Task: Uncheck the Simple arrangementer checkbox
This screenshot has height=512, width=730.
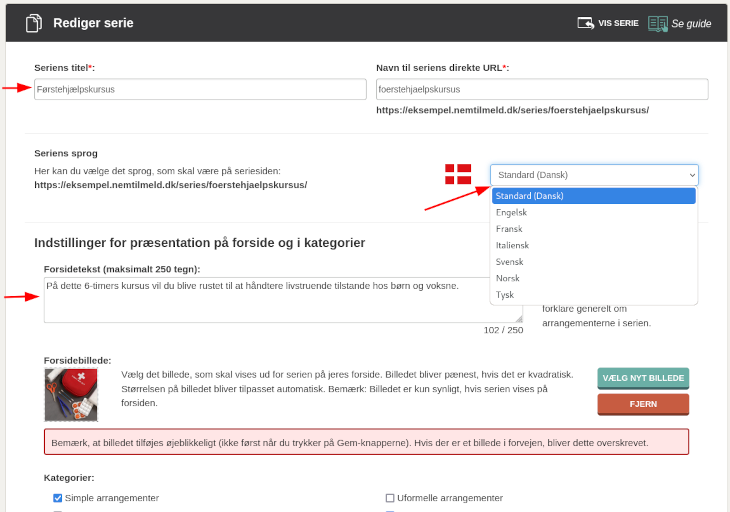Action: pyautogui.click(x=57, y=498)
